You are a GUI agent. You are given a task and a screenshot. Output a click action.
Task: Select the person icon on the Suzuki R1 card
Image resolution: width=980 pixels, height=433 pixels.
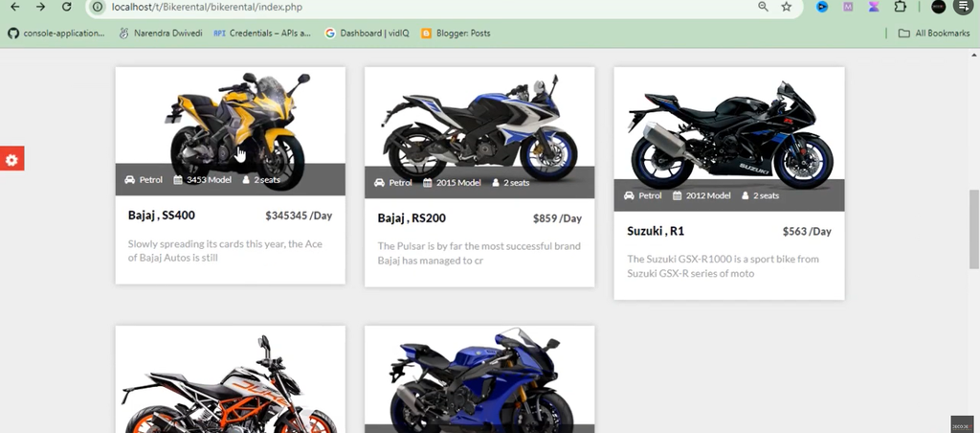coord(745,195)
